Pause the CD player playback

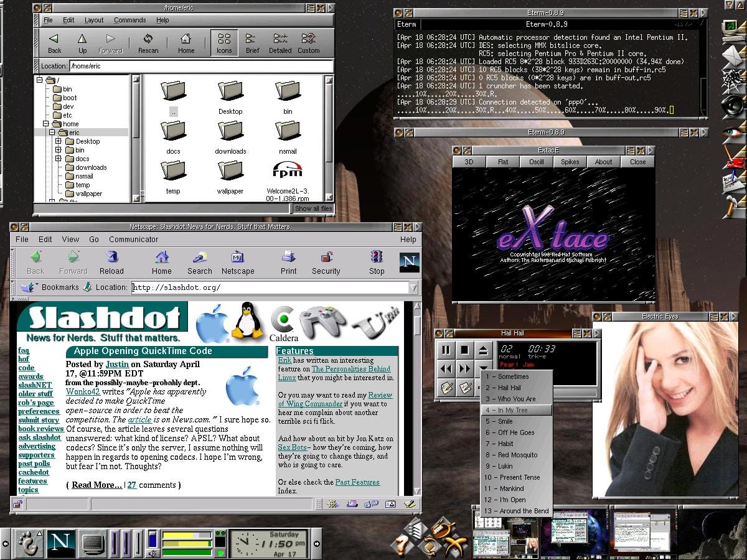pyautogui.click(x=446, y=350)
